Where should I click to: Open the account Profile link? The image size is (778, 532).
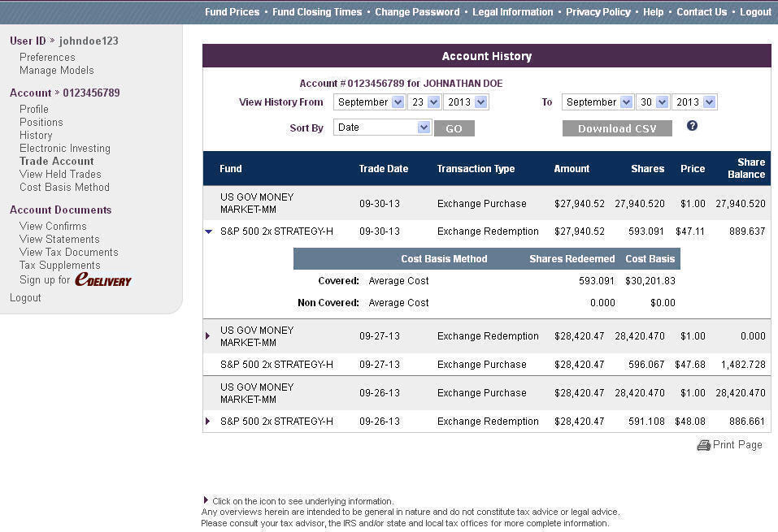pos(34,109)
